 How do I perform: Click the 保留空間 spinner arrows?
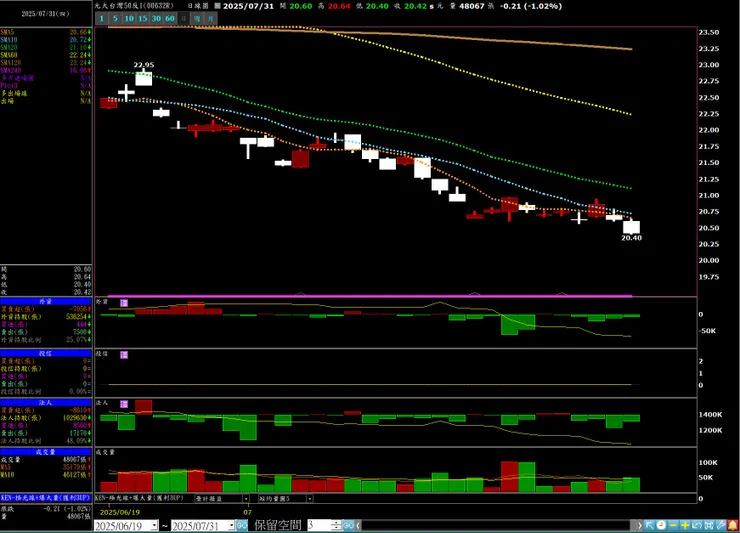click(336, 525)
